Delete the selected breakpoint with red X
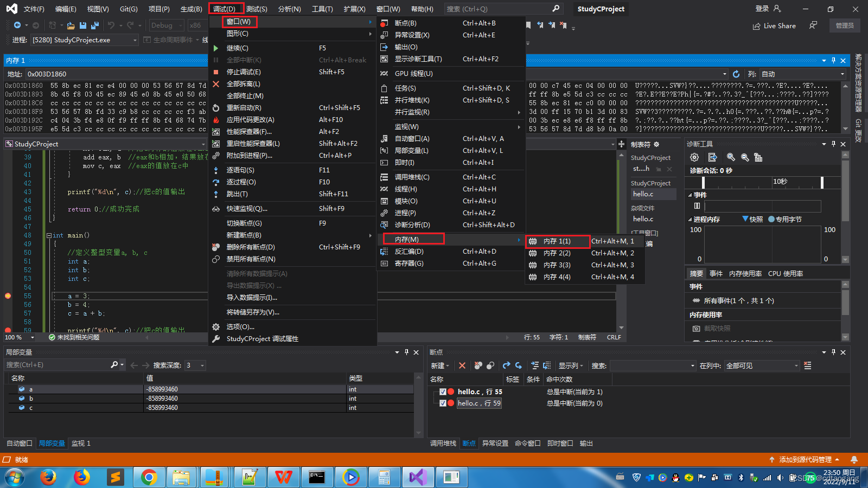The height and width of the screenshot is (488, 868). point(462,365)
